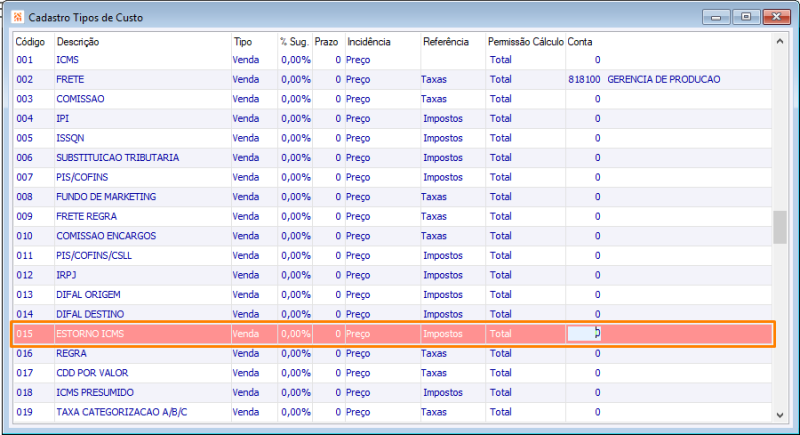
Task: Click the Preço incidence in the PIS/COFINS/CSLL row
Action: click(x=358, y=255)
